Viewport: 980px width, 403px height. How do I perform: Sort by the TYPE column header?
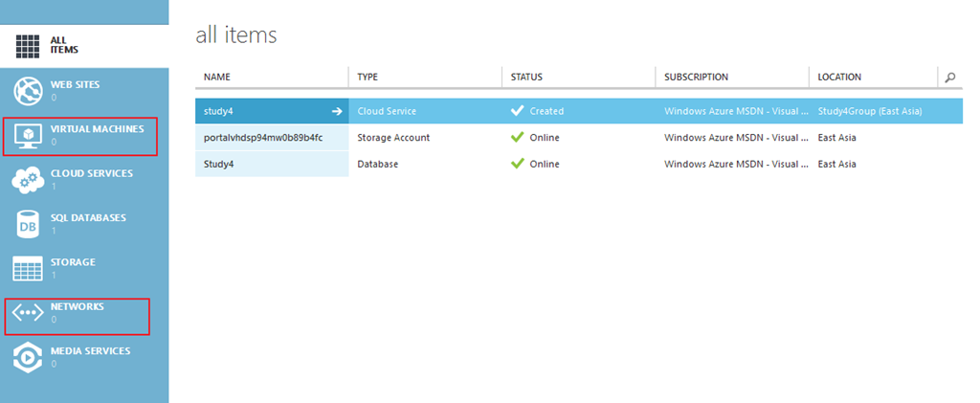(367, 78)
